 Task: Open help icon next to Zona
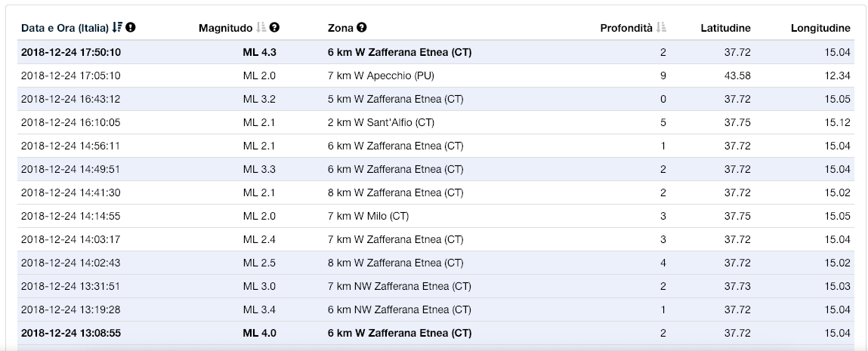[362, 28]
